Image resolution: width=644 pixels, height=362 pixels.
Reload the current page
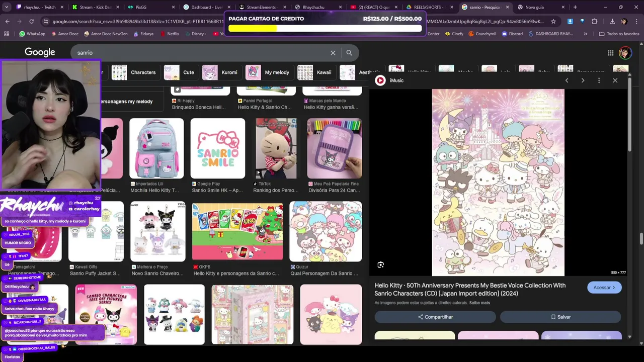coord(31,22)
